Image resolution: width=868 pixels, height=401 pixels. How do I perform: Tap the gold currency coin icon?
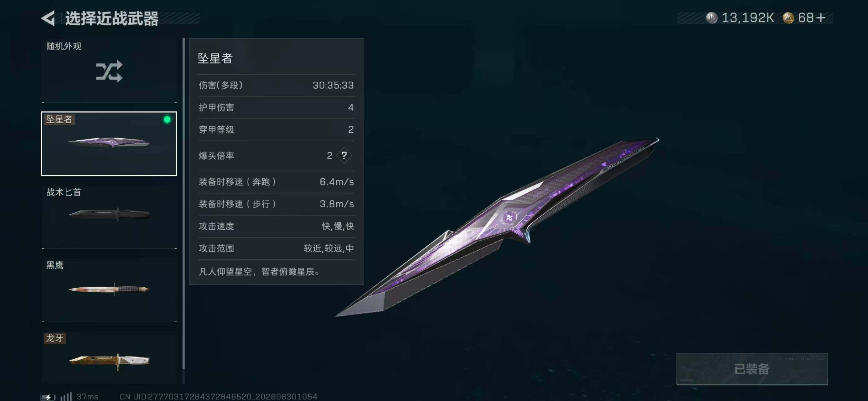pos(788,18)
